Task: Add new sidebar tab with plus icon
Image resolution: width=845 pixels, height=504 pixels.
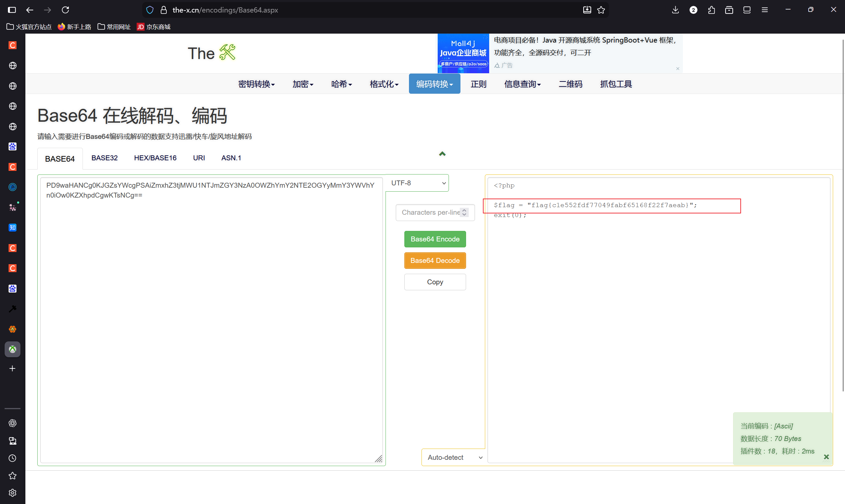Action: point(13,368)
